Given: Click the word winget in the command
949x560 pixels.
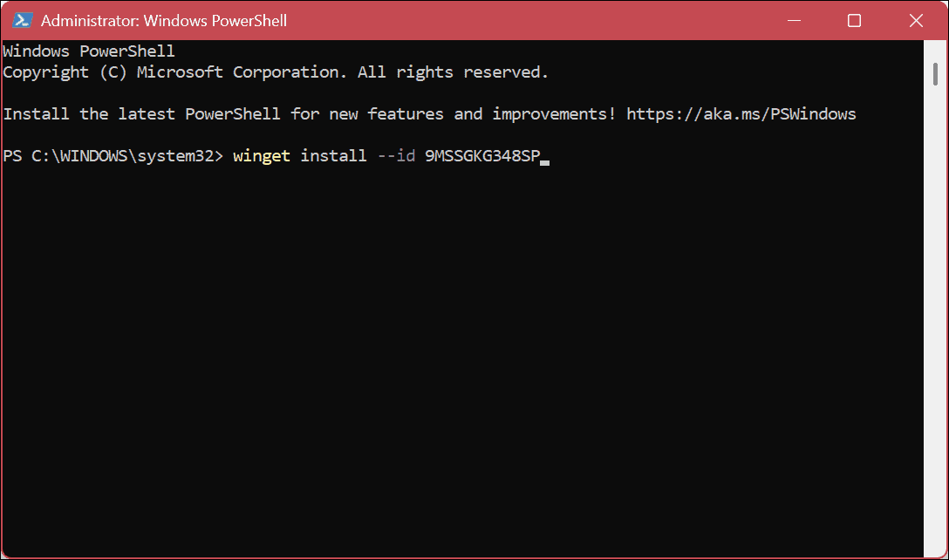Looking at the screenshot, I should point(261,155).
